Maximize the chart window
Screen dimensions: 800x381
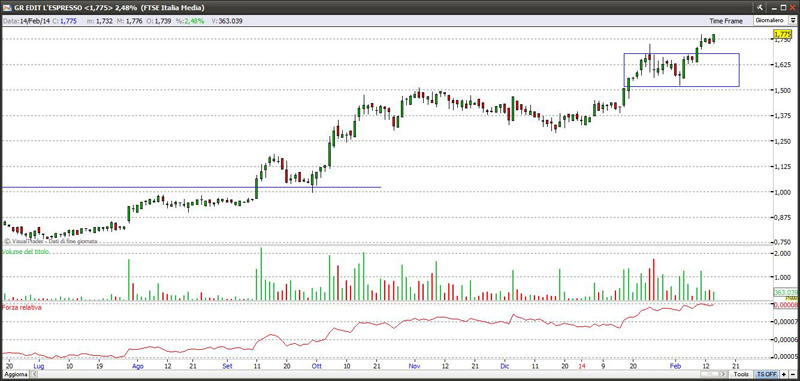pos(783,7)
